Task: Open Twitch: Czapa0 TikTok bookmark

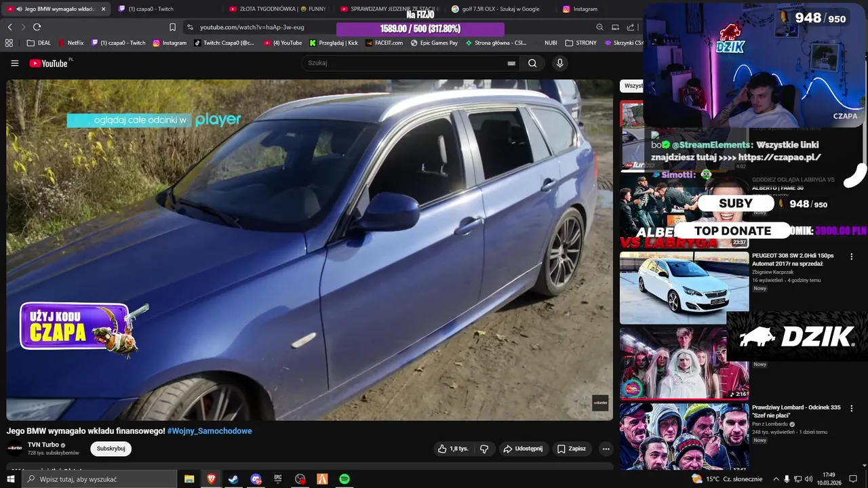Action: (x=224, y=43)
